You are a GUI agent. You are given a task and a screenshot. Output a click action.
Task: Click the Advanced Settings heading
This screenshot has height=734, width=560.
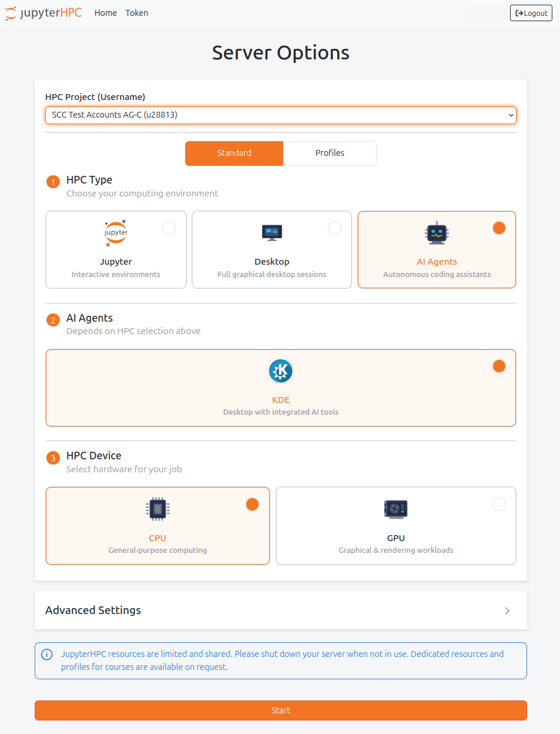coord(93,610)
